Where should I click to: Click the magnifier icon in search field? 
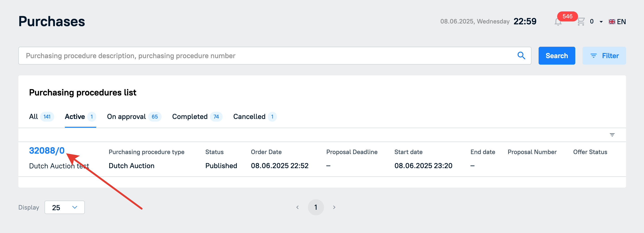tap(521, 55)
